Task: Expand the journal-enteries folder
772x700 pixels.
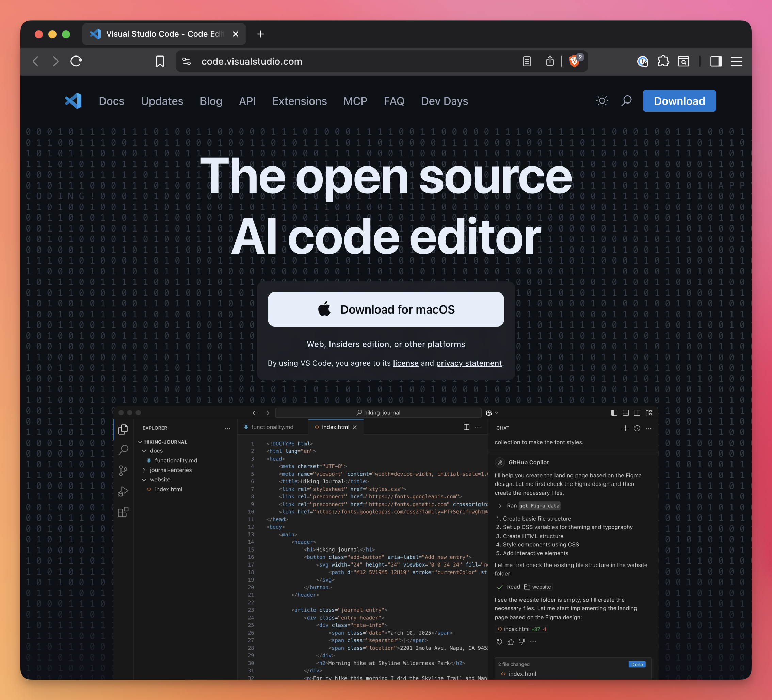Action: (144, 470)
